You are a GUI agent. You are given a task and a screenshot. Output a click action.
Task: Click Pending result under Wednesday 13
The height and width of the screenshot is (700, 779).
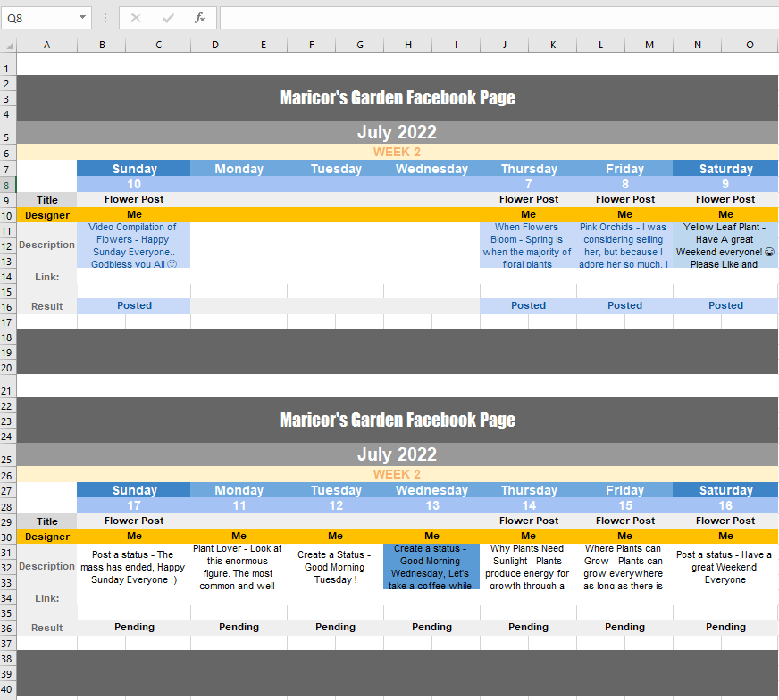click(431, 627)
